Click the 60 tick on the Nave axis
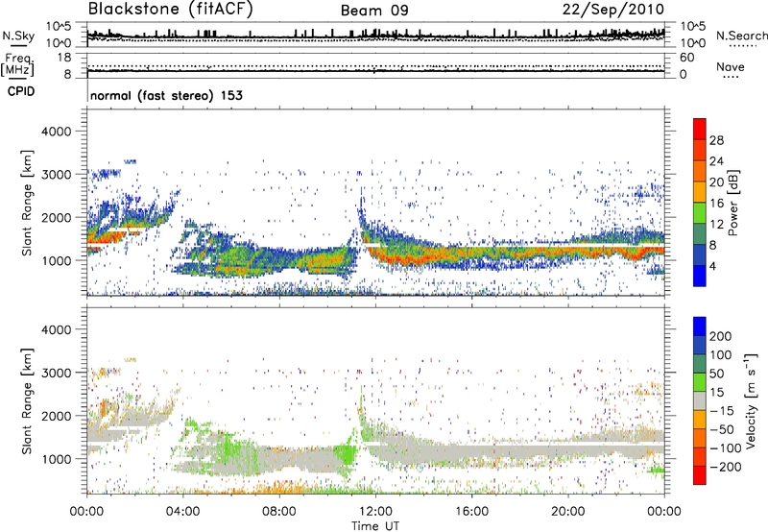 click(x=687, y=58)
